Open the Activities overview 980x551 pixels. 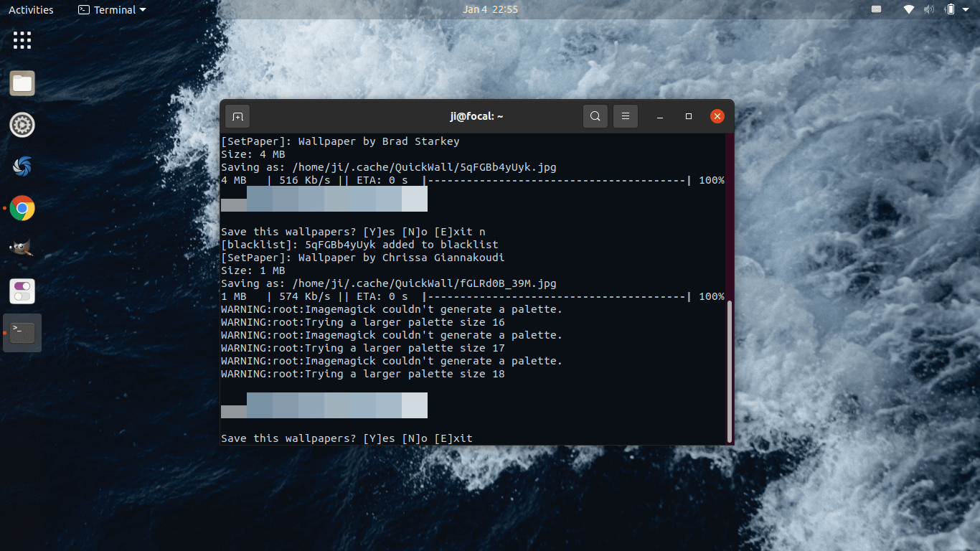[30, 9]
